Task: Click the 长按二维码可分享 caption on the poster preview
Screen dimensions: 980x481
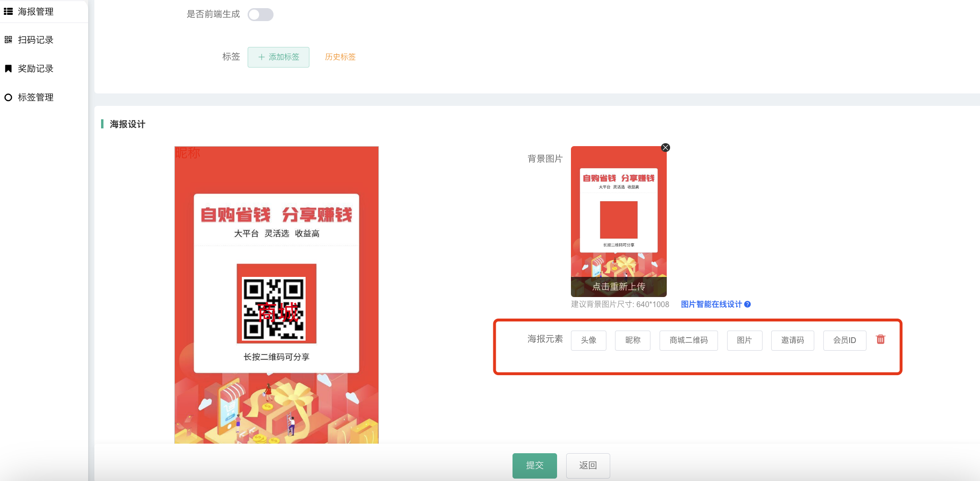Action: point(276,357)
